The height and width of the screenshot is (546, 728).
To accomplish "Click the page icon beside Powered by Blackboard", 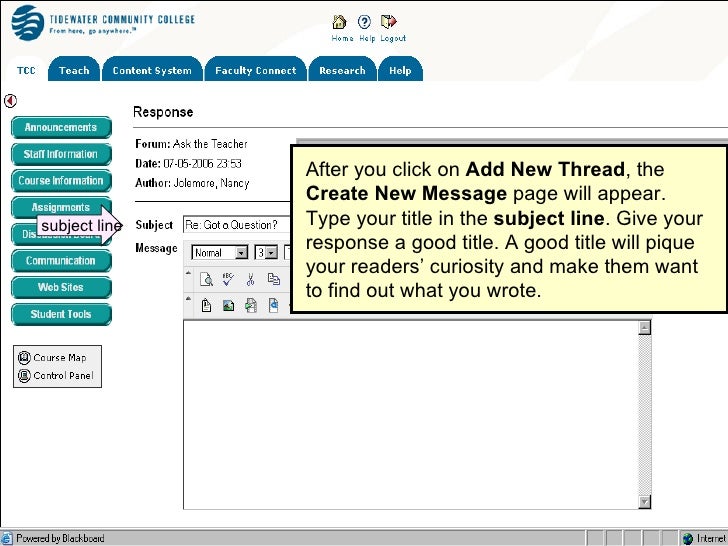I will coord(6,539).
